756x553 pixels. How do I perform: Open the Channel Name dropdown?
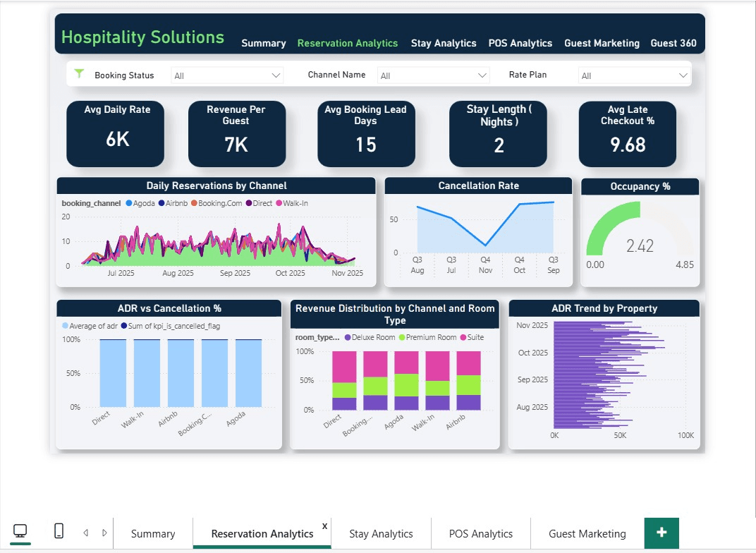tap(433, 75)
